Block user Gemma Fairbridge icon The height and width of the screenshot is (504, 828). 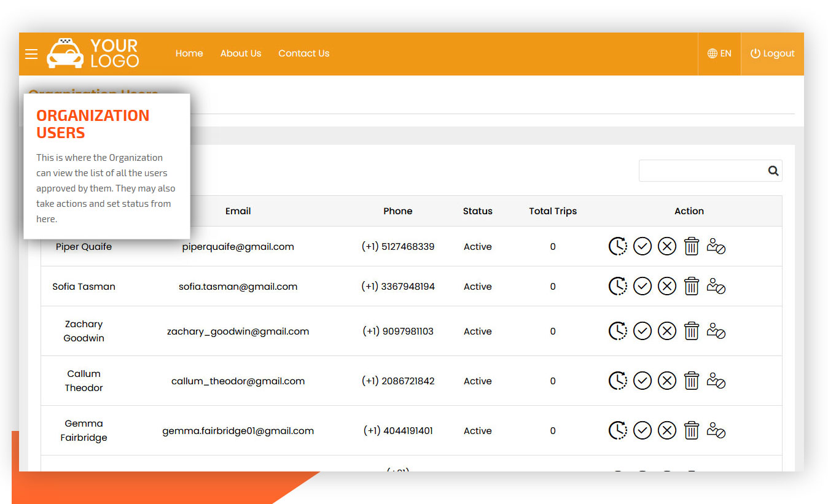pyautogui.click(x=716, y=430)
